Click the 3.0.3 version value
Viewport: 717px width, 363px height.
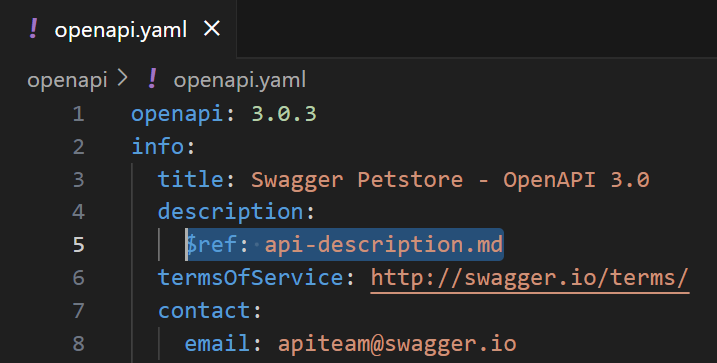[x=284, y=114]
